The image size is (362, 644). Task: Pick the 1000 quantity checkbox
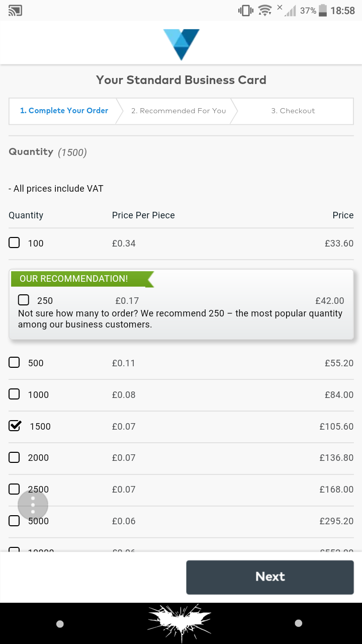coord(15,394)
